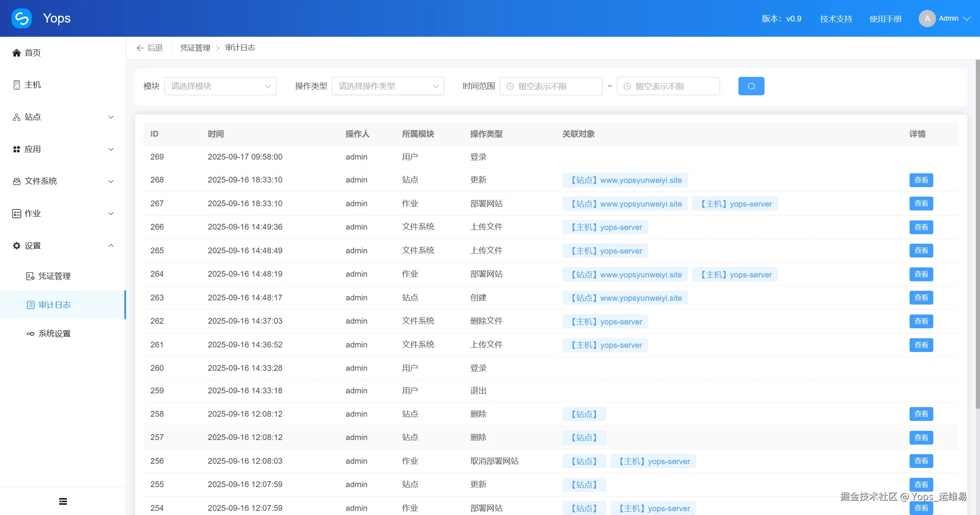Viewport: 980px width, 515px height.
Task: Open the 应用 applications icon
Action: pos(16,149)
